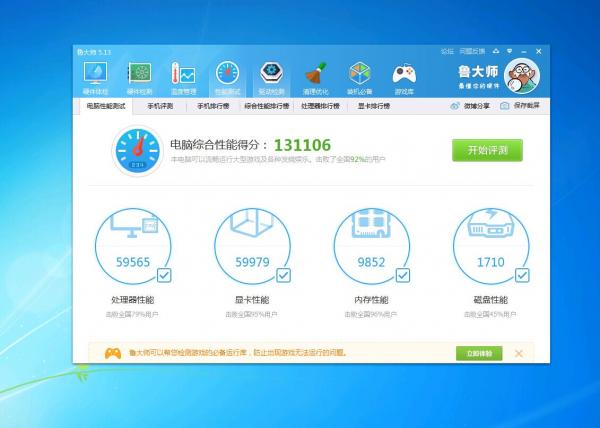Click the game controller icon in notification bar

coord(112,353)
